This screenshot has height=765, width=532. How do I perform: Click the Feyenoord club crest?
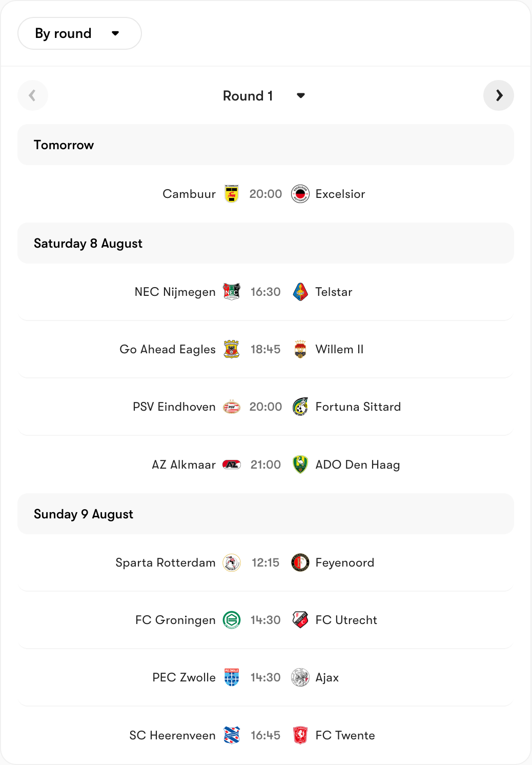coord(300,562)
